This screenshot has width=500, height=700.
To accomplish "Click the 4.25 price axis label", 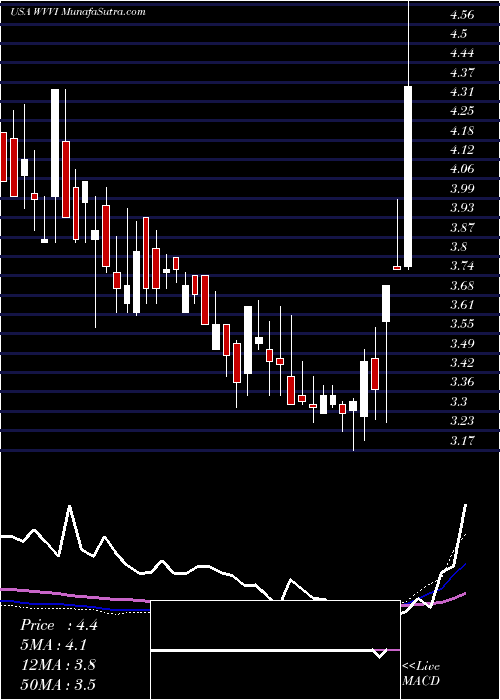I will coord(462,111).
